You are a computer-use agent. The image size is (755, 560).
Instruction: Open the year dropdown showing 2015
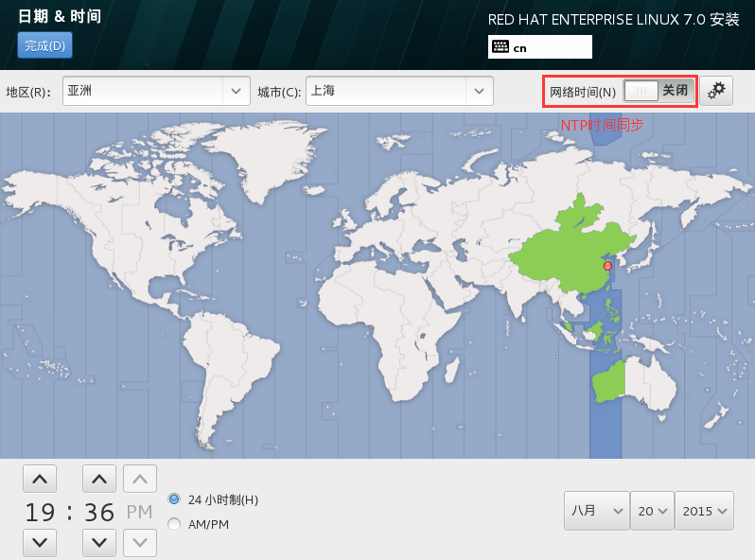704,511
